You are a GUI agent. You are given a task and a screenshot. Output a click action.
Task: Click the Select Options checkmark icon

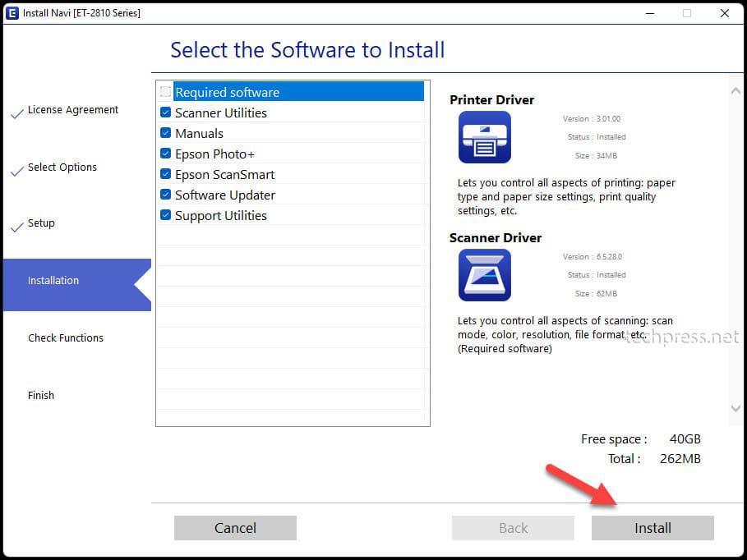tap(17, 172)
